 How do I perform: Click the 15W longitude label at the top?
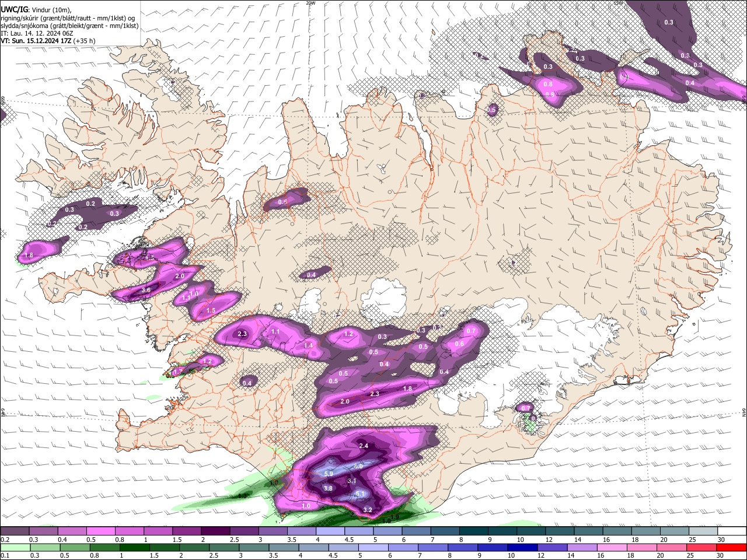618,3
